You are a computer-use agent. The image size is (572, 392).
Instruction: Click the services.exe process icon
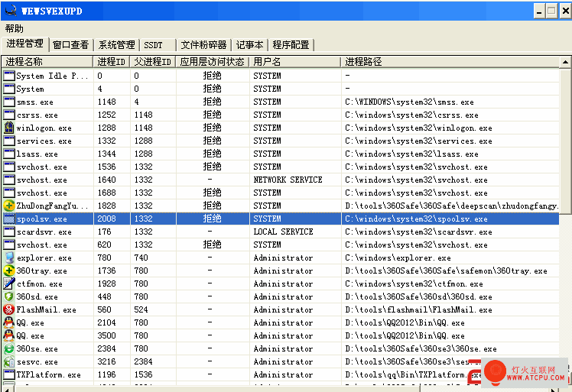click(x=8, y=141)
